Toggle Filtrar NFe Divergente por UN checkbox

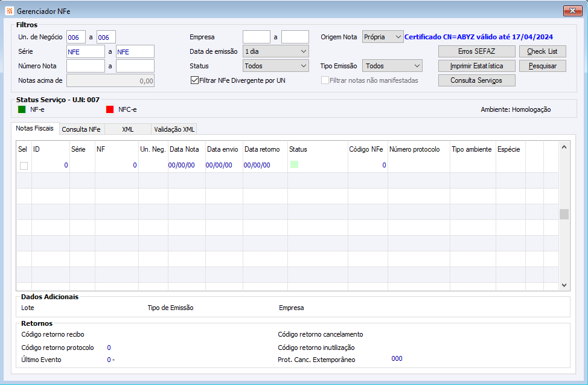pyautogui.click(x=194, y=80)
